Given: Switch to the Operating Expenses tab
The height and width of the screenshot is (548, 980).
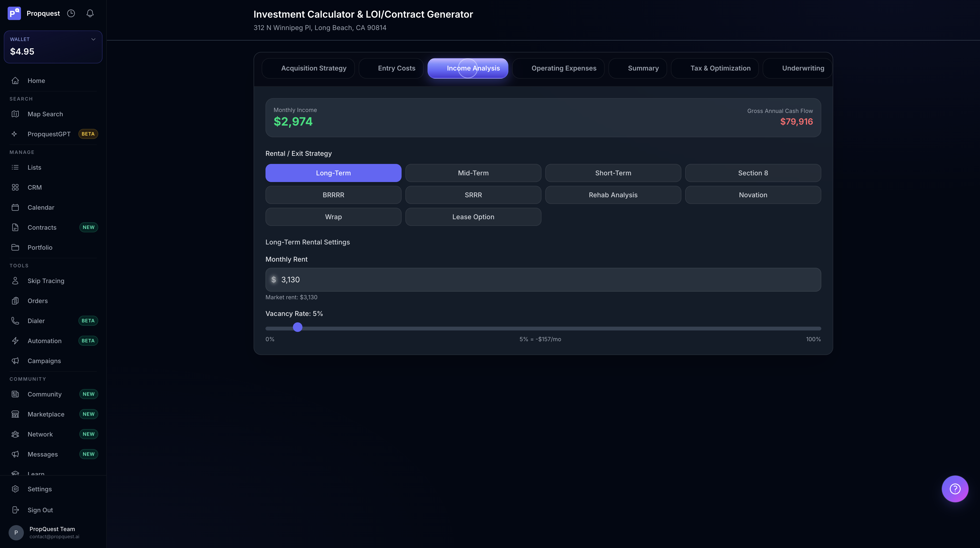Looking at the screenshot, I should 558,68.
